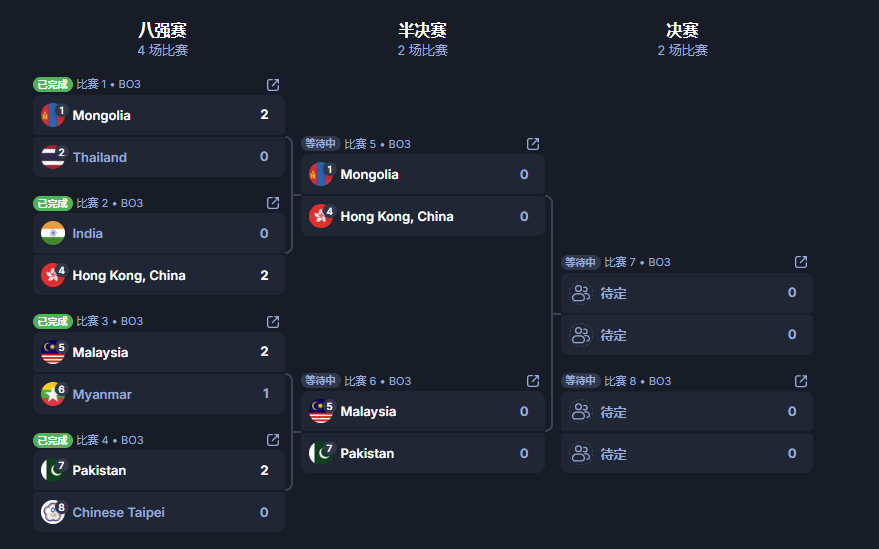Image resolution: width=879 pixels, height=549 pixels.
Task: Click the 八强赛 round heading
Action: [163, 30]
